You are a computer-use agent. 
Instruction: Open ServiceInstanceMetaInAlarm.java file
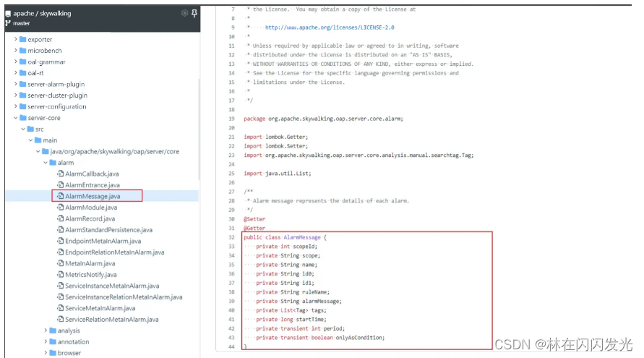(x=112, y=286)
